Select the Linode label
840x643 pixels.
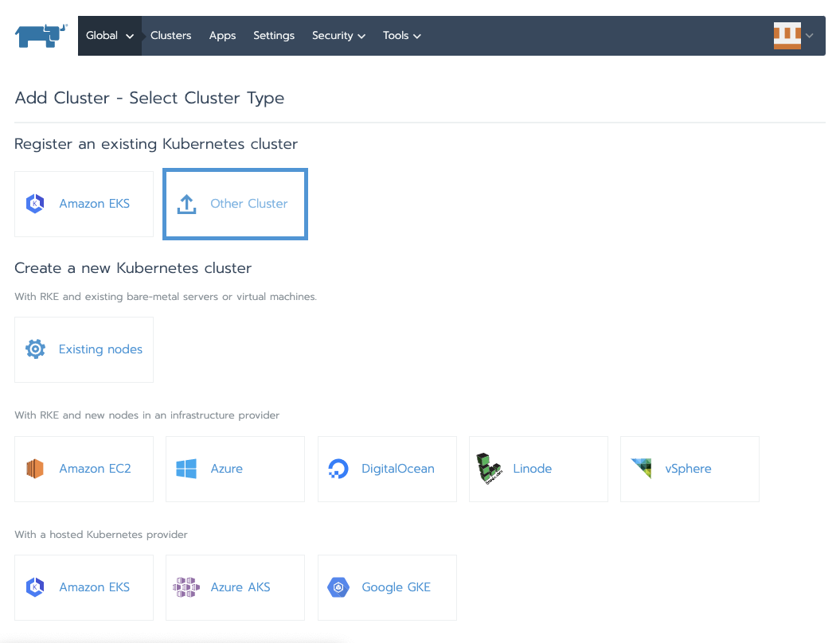533,469
